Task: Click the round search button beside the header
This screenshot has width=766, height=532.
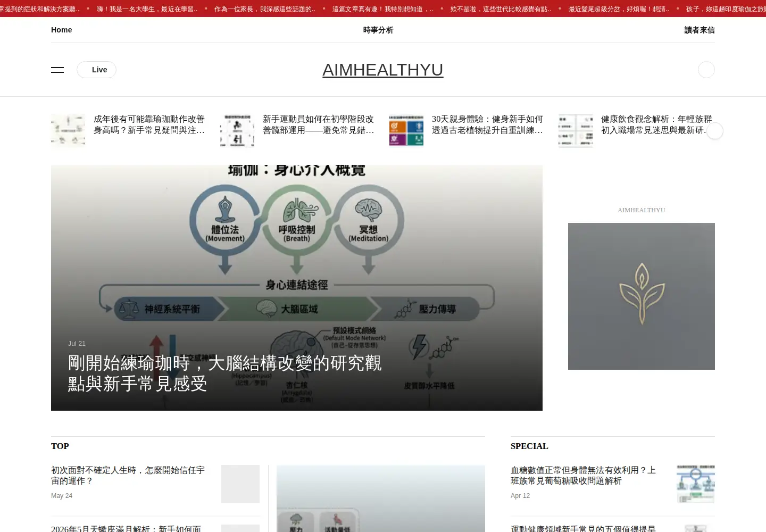Action: (706, 70)
